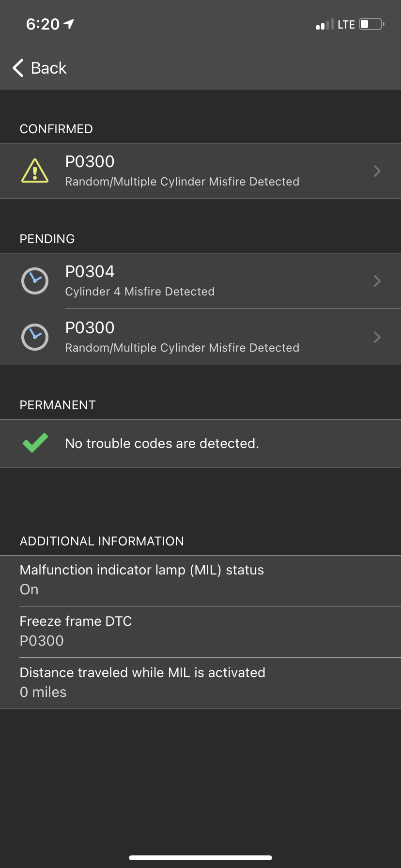Tap Freeze frame DTC row
Viewport: 401px width, 868px height.
[200, 632]
